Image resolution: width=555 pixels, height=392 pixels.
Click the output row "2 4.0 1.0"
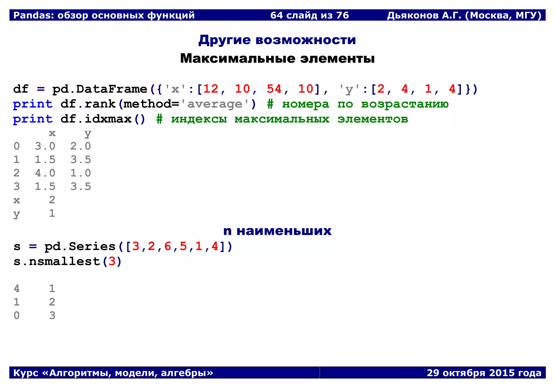[52, 173]
